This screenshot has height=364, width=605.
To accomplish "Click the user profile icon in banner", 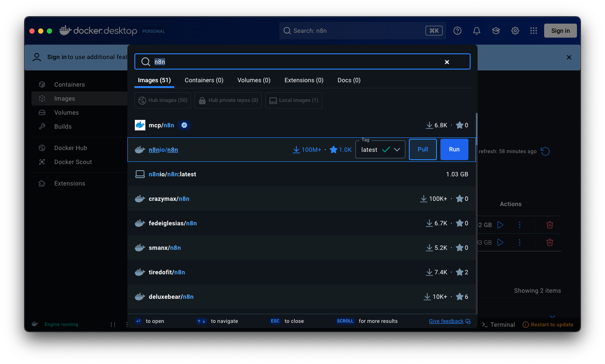I will pos(37,57).
